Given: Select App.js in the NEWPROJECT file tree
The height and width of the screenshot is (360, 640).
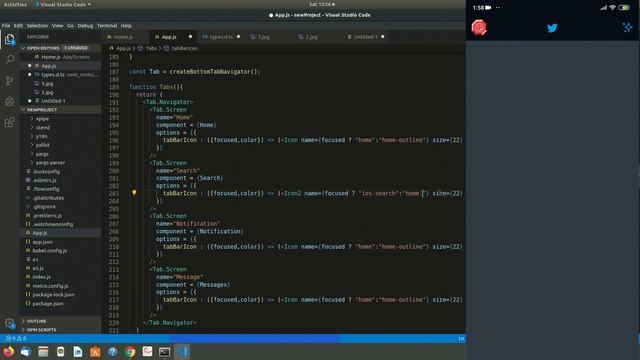Looking at the screenshot, I should pyautogui.click(x=60, y=233).
